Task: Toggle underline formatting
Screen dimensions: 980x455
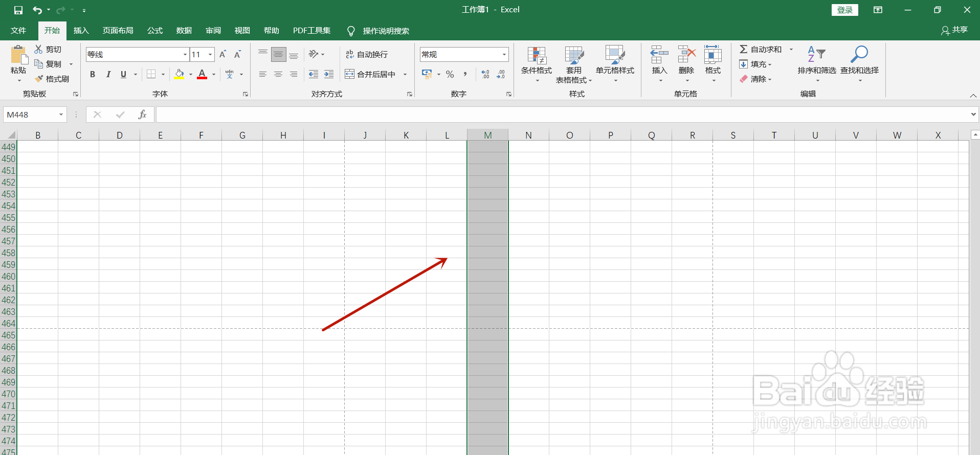Action: point(123,74)
